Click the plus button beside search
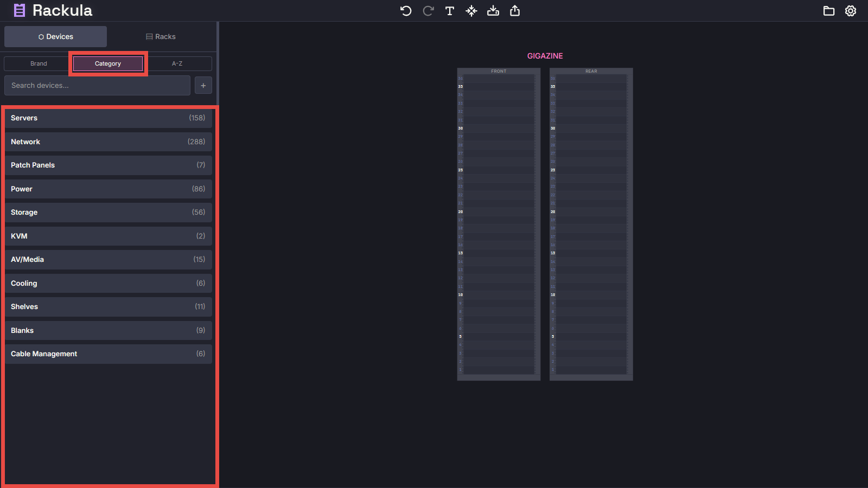Viewport: 868px width, 488px height. (203, 86)
